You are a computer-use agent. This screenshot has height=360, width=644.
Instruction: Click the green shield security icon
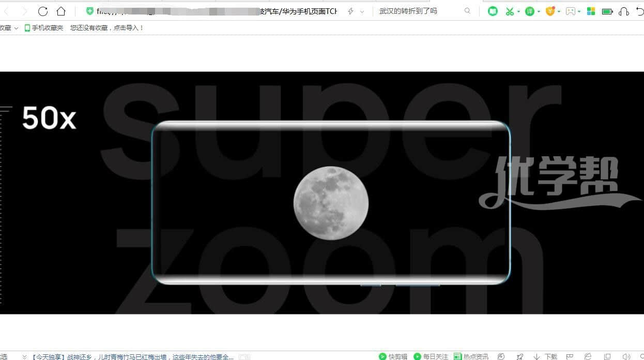pyautogui.click(x=90, y=11)
